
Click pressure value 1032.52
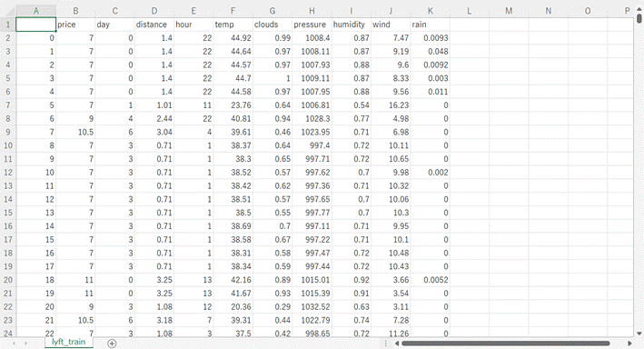click(x=312, y=306)
